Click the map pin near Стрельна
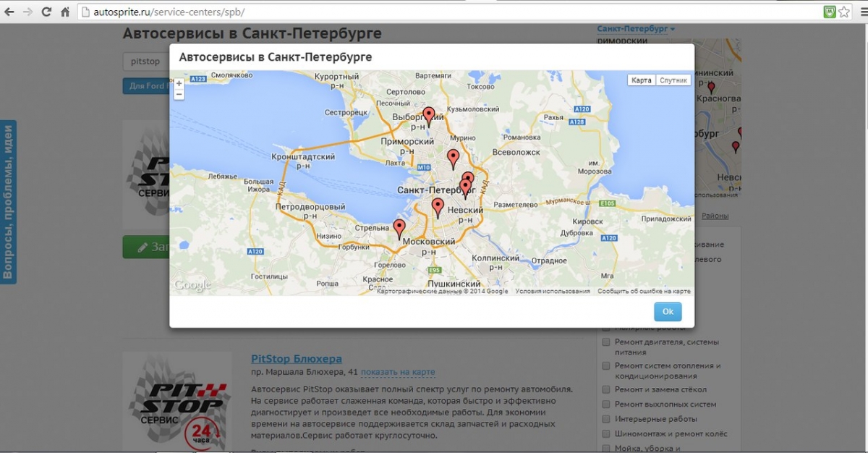The height and width of the screenshot is (453, 868). tap(399, 228)
